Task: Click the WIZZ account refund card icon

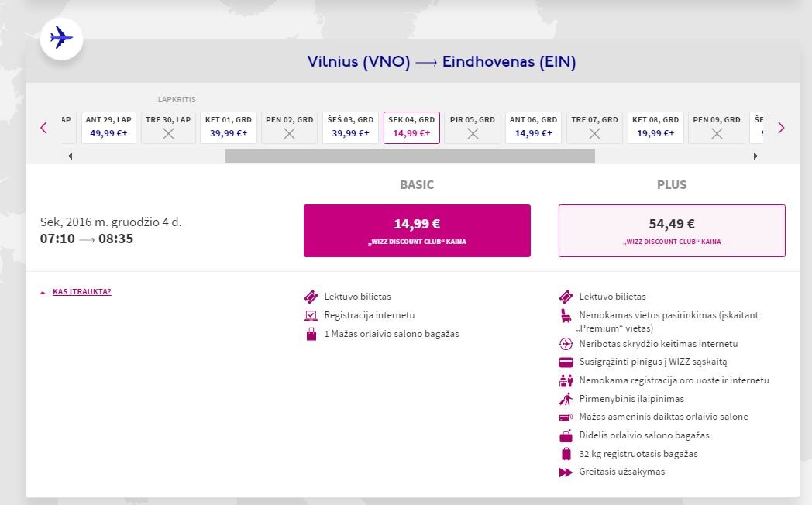Action: coord(566,362)
